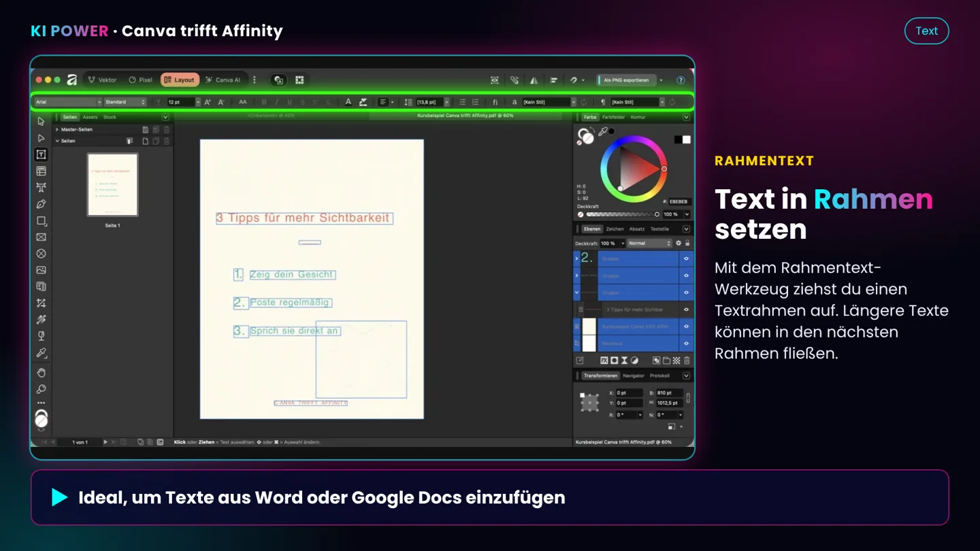Switch to the Assets tab
The height and width of the screenshot is (551, 980).
90,117
